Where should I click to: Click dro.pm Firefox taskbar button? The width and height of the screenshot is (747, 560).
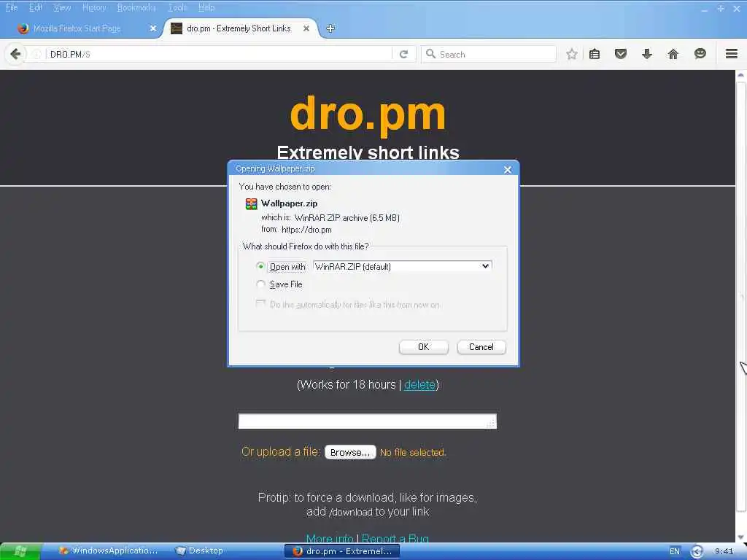coord(341,551)
